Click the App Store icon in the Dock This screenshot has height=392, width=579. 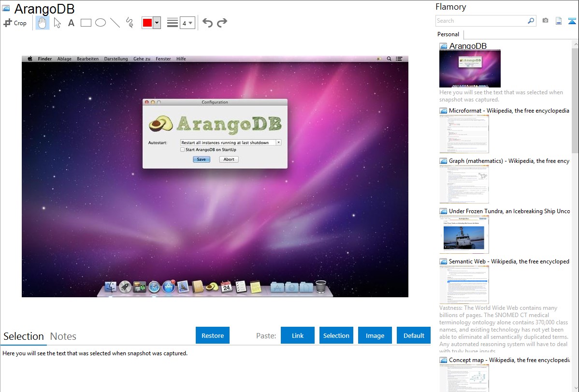click(x=169, y=286)
